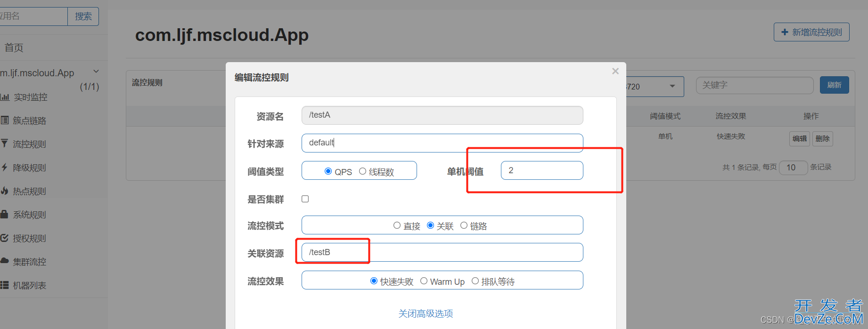868x329 pixels.
Task: Click the 关键字 search field
Action: [755, 85]
